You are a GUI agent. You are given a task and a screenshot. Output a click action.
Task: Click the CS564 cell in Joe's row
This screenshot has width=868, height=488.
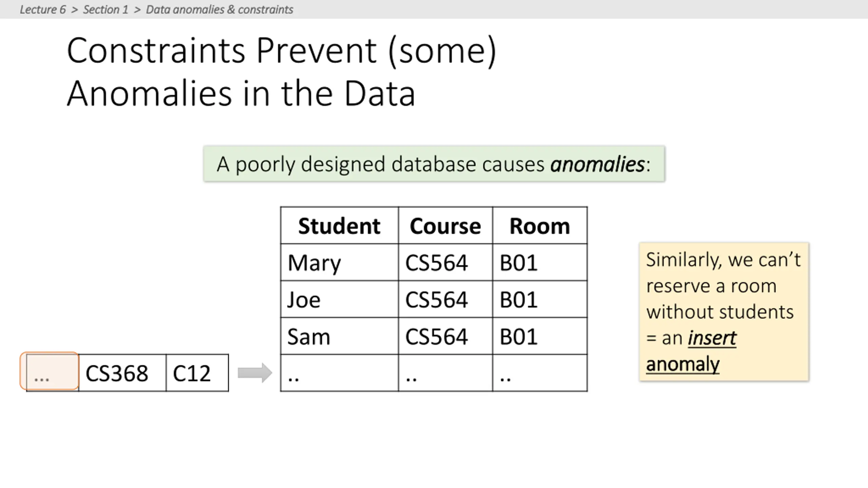445,300
